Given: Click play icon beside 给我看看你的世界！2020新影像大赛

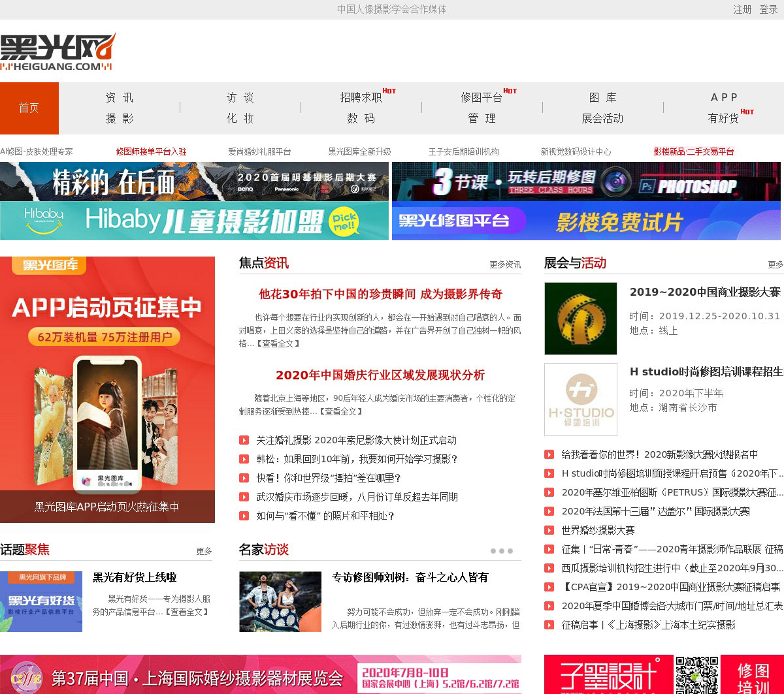Looking at the screenshot, I should 549,454.
